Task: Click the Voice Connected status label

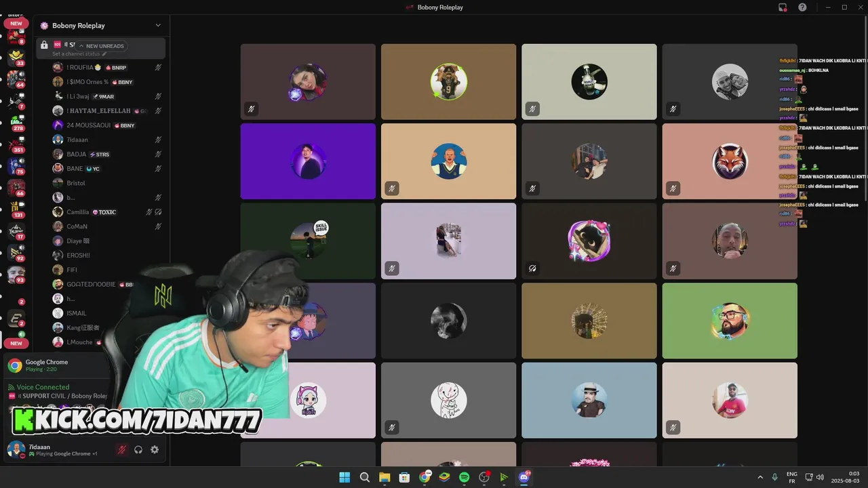Action: click(x=43, y=387)
